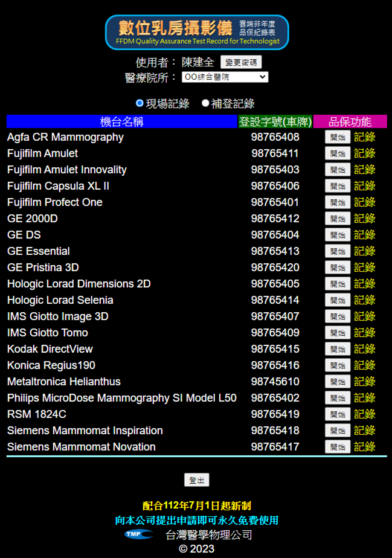Click the 台灣醫學物理公司 company name
This screenshot has width=392, height=558.
[x=209, y=534]
